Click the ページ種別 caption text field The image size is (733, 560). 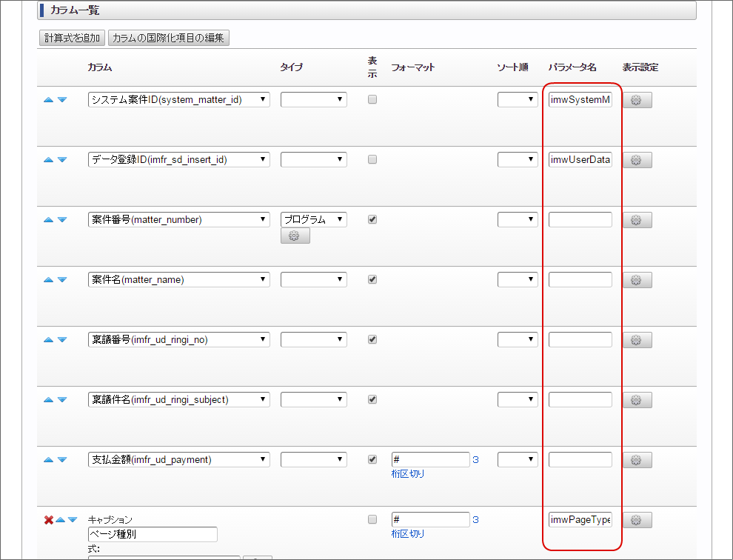(x=152, y=534)
